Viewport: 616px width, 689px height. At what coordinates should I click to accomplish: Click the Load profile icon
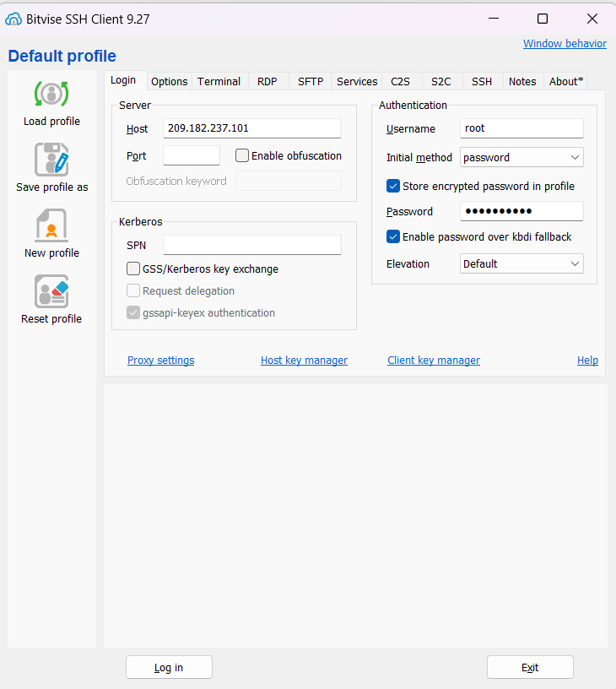[51, 94]
